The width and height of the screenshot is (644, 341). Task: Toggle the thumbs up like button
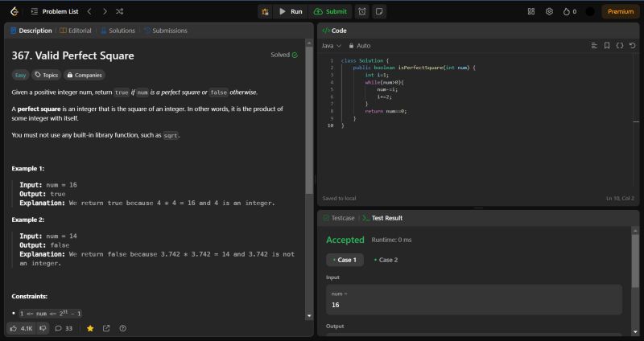(20, 328)
